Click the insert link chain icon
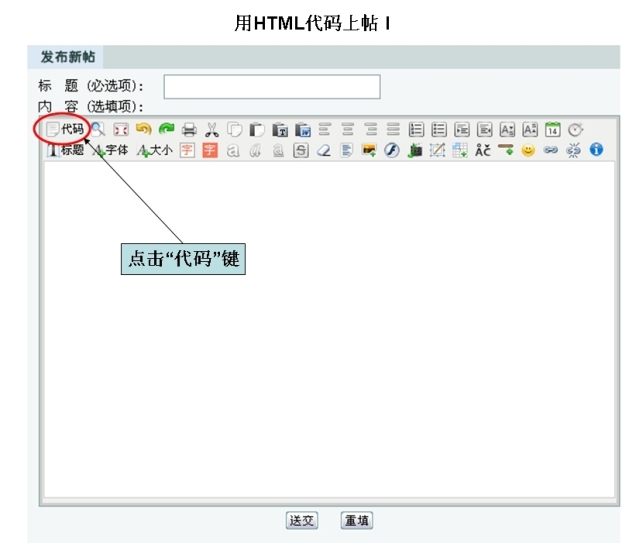The height and width of the screenshot is (543, 640). (x=550, y=150)
